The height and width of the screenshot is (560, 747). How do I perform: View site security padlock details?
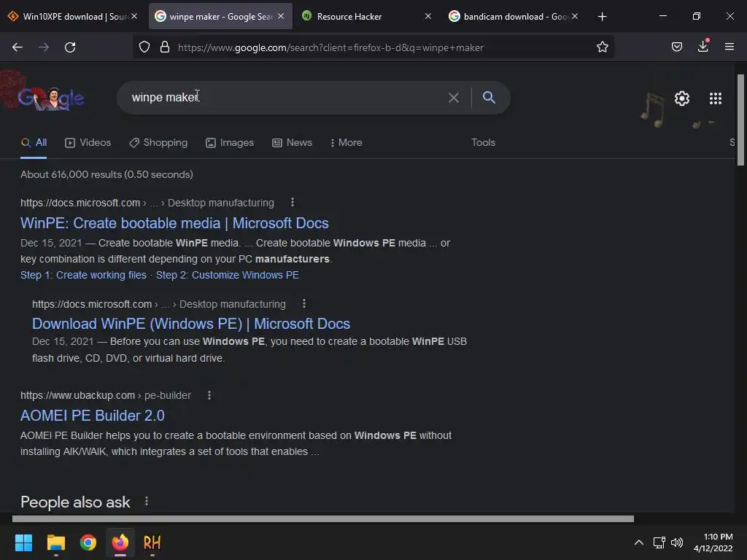point(165,47)
